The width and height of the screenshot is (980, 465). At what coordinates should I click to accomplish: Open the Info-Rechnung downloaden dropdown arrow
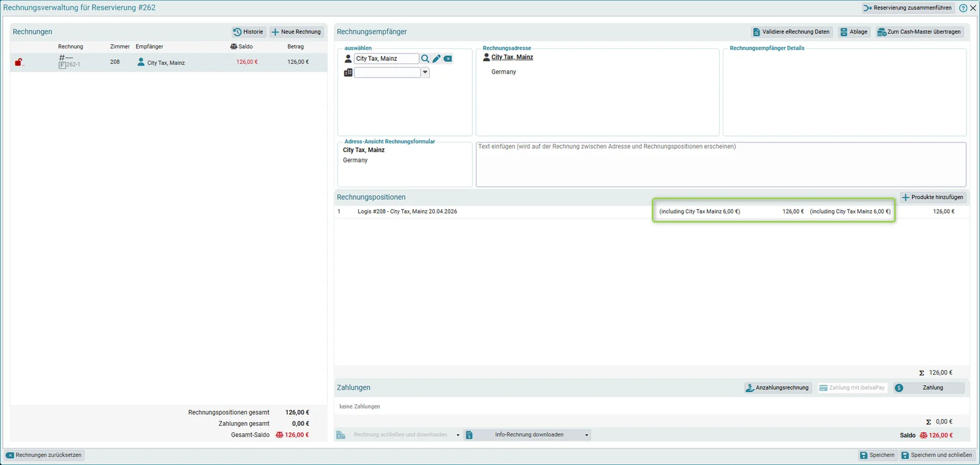pyautogui.click(x=587, y=435)
